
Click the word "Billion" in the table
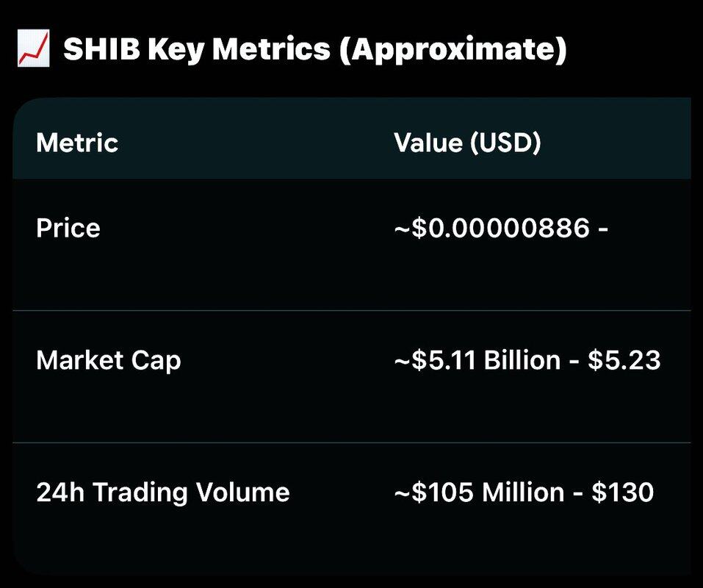point(522,361)
